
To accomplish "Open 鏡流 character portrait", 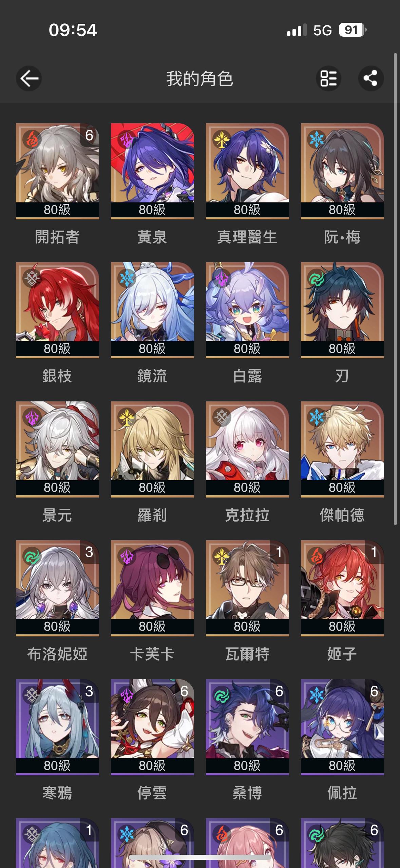I will point(152,309).
